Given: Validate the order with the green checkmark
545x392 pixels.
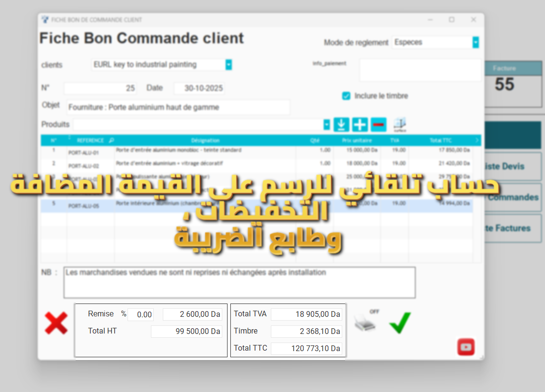Looking at the screenshot, I should [399, 323].
